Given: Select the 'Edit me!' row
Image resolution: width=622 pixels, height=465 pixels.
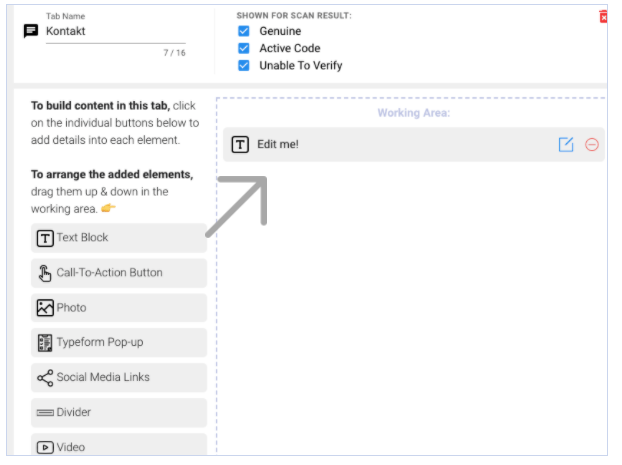Looking at the screenshot, I should click(x=414, y=144).
